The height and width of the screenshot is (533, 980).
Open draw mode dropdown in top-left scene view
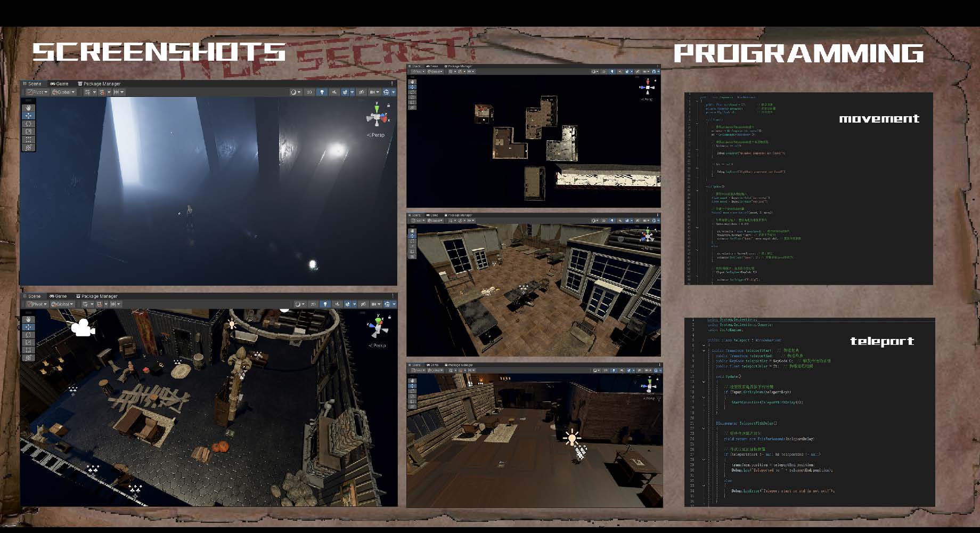295,92
